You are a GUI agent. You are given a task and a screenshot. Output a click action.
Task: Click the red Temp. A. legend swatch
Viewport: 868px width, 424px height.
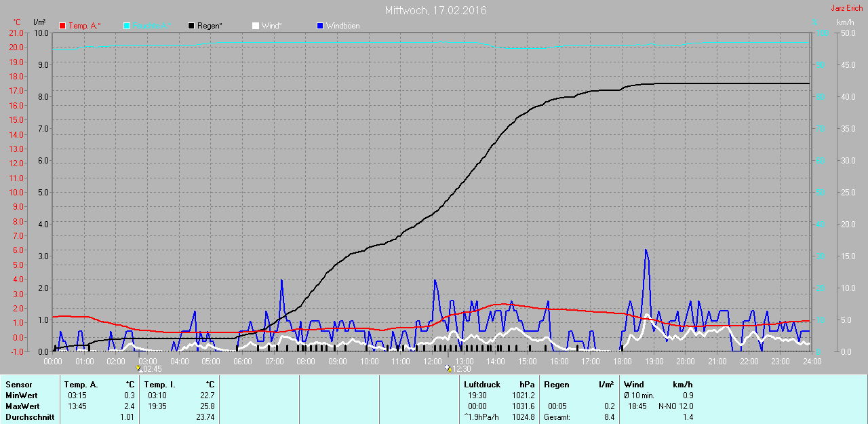click(63, 26)
